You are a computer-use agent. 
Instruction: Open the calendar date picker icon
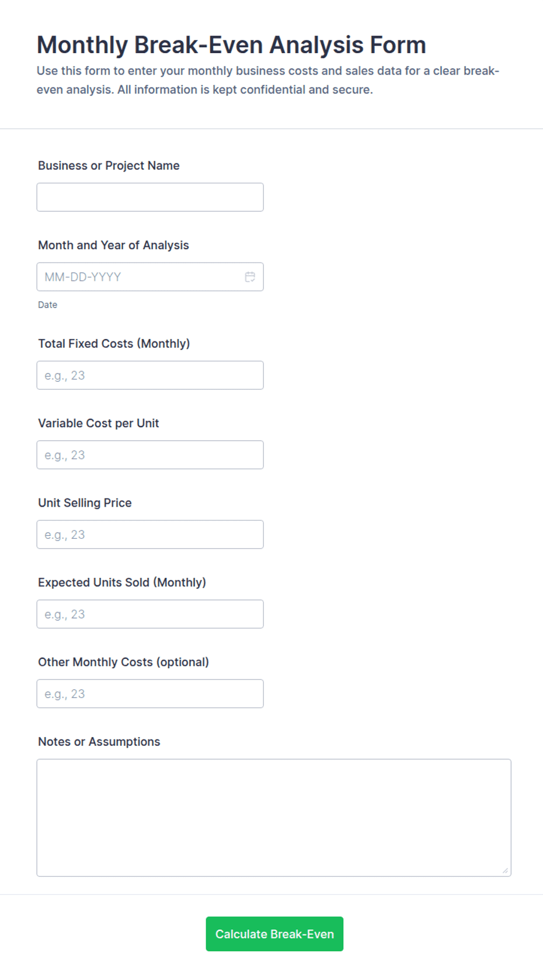pyautogui.click(x=250, y=277)
